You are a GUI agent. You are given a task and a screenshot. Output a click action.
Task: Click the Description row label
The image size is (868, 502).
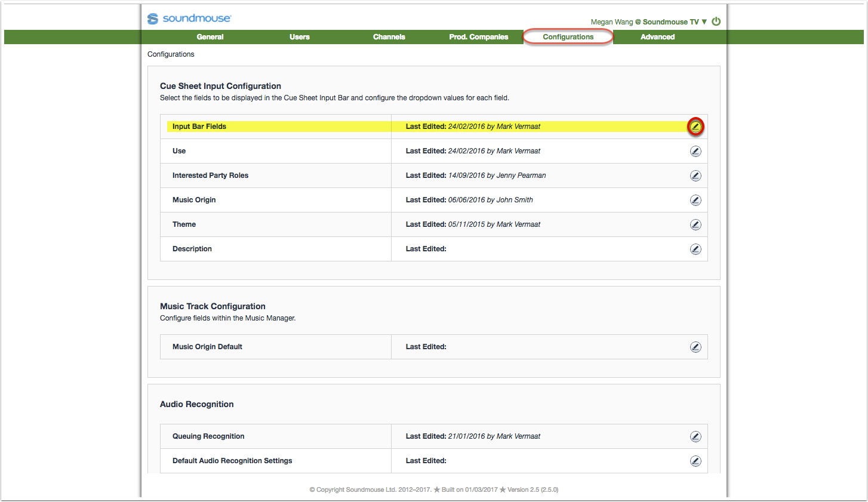pos(192,249)
